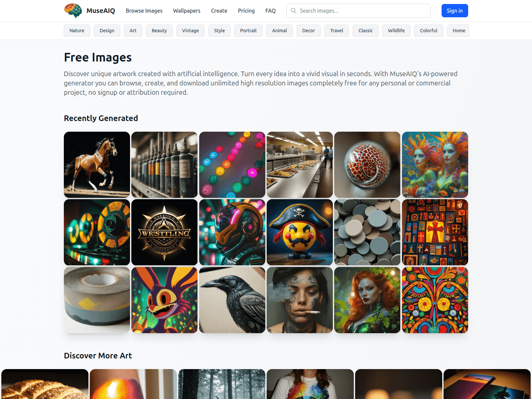Filter images by Nature category
Viewport: 532px width, 399px height.
click(x=77, y=30)
